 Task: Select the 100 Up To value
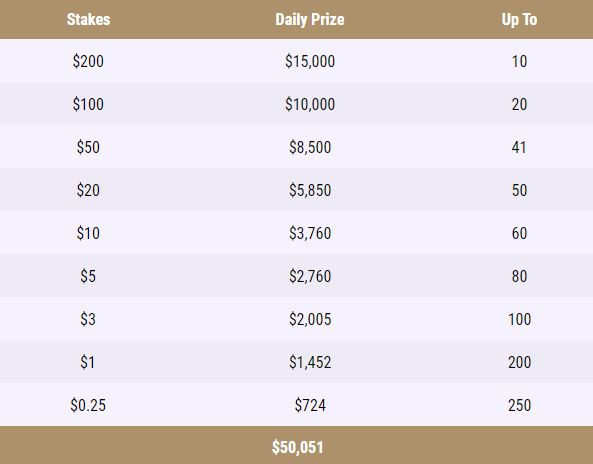pos(519,319)
